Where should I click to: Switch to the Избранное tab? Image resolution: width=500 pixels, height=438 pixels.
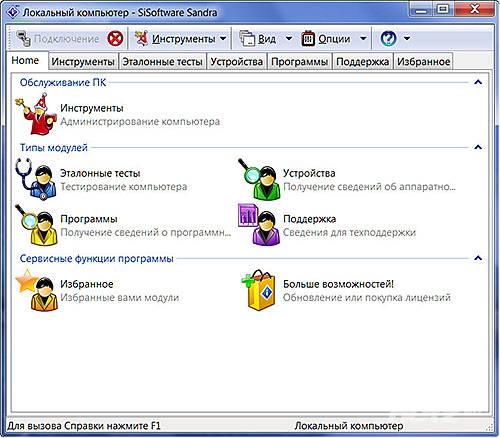click(423, 62)
